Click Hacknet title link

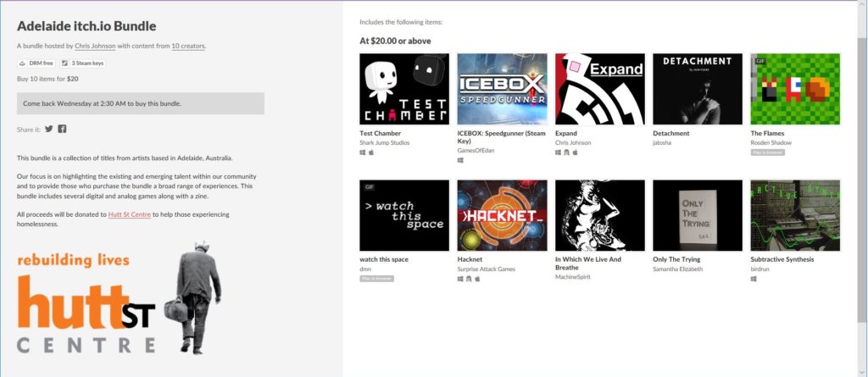pos(470,259)
